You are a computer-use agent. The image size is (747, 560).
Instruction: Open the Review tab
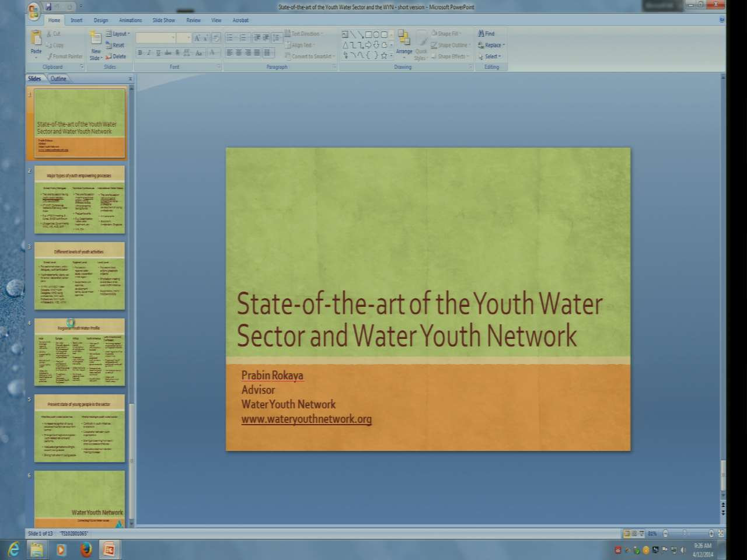coord(193,20)
